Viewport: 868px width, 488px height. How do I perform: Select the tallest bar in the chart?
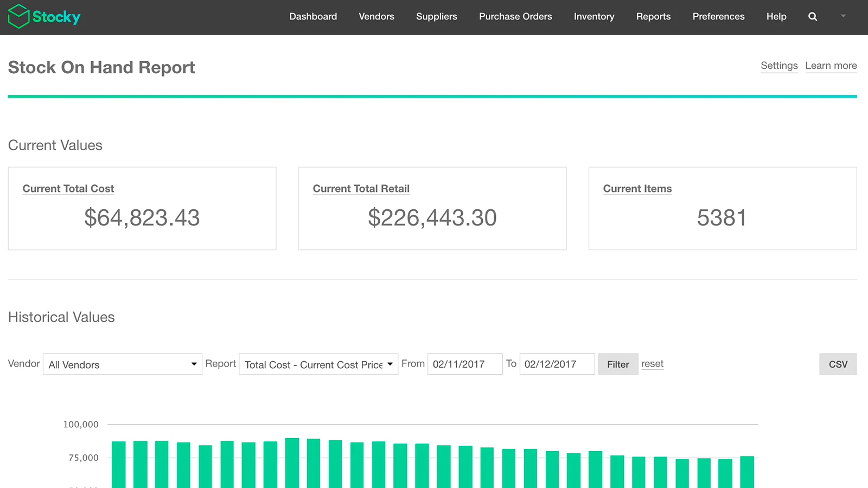click(292, 461)
